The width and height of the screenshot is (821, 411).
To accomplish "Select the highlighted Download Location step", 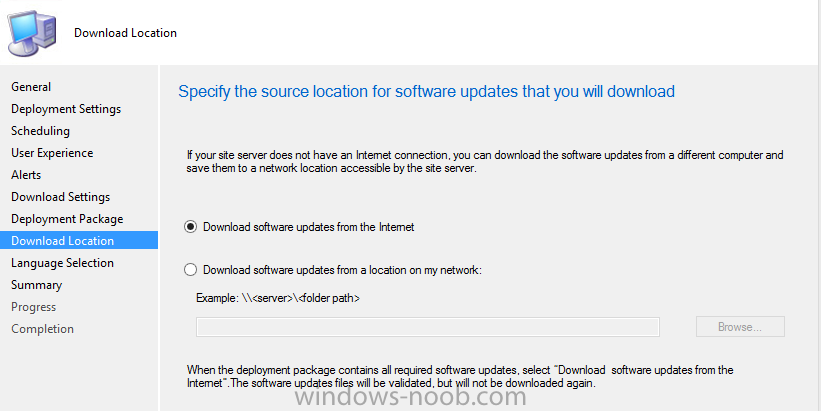I will [x=79, y=241].
